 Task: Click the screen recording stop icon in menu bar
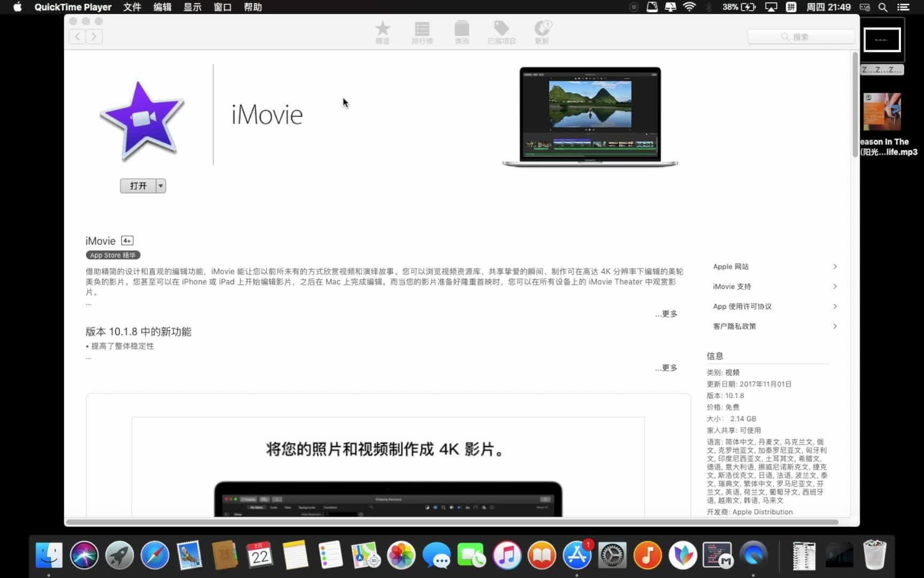point(634,7)
